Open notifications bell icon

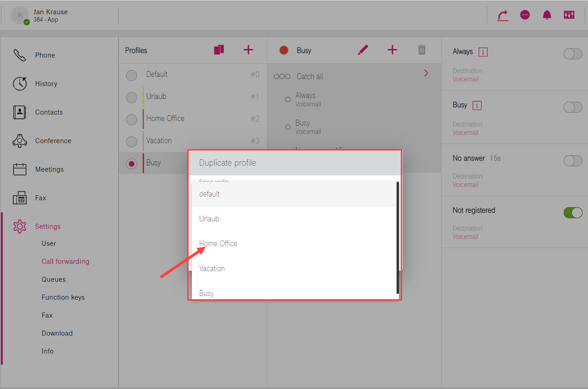[547, 15]
